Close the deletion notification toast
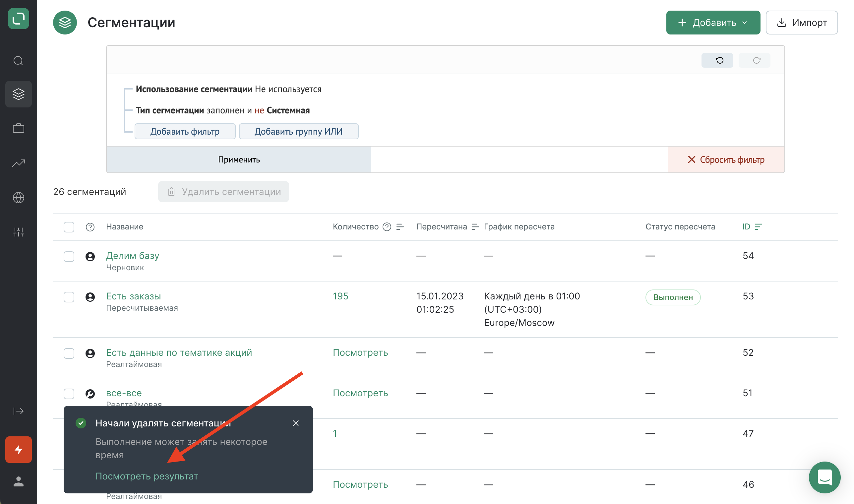854x504 pixels. pos(296,423)
